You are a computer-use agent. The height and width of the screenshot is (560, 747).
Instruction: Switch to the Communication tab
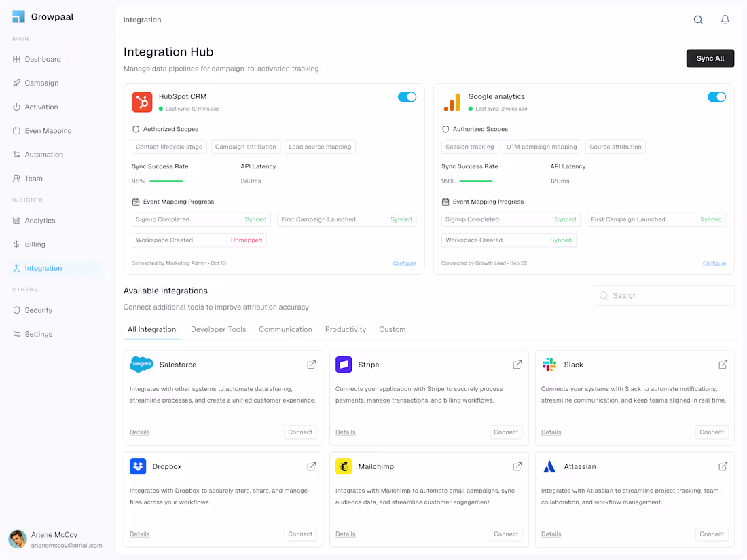(x=285, y=329)
